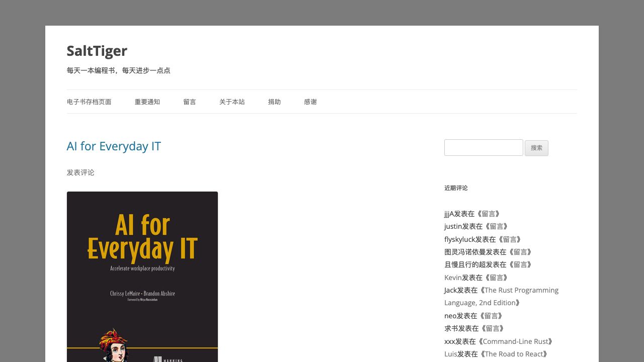Image resolution: width=644 pixels, height=362 pixels.
Task: Open the 留言 navigation menu item
Action: [190, 102]
